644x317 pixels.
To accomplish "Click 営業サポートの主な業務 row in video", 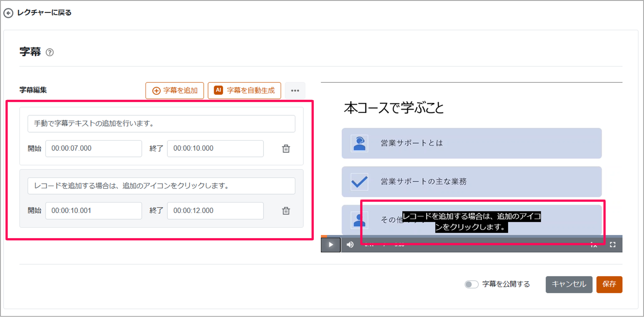I will click(x=472, y=182).
